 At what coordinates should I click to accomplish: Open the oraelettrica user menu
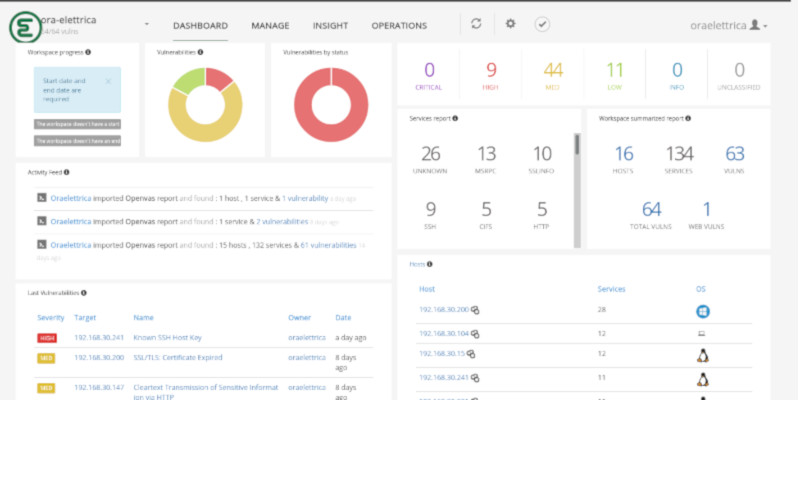click(728, 25)
